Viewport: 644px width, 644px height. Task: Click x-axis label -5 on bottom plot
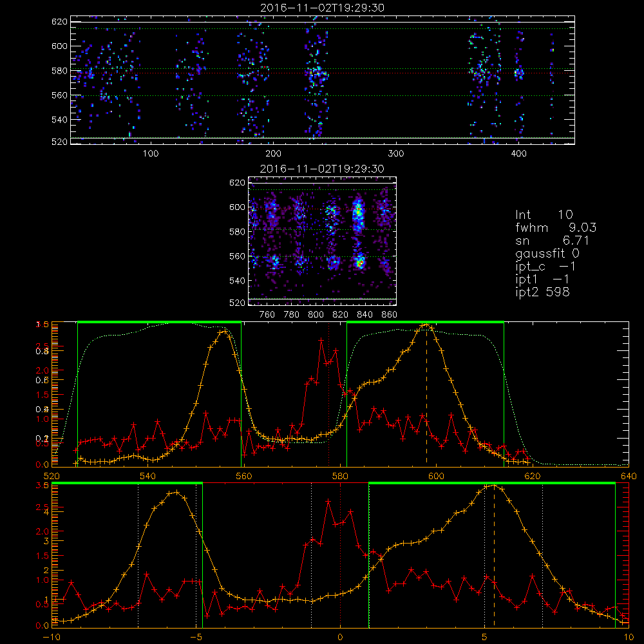pos(196,638)
